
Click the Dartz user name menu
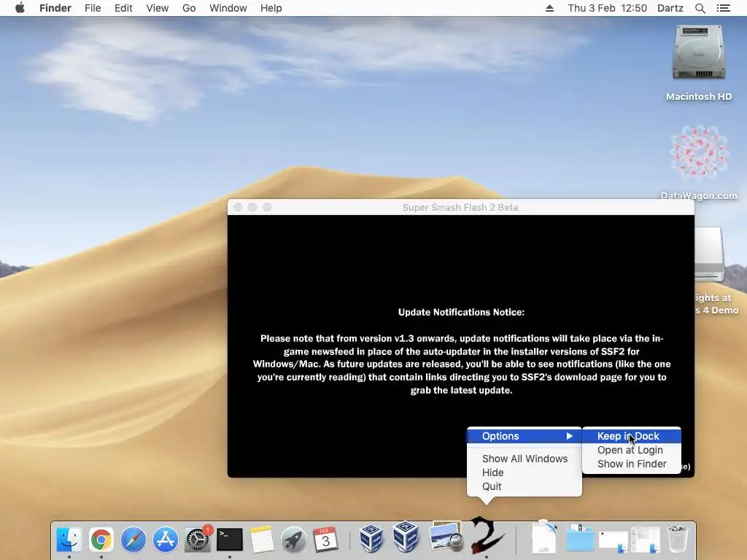[x=670, y=8]
